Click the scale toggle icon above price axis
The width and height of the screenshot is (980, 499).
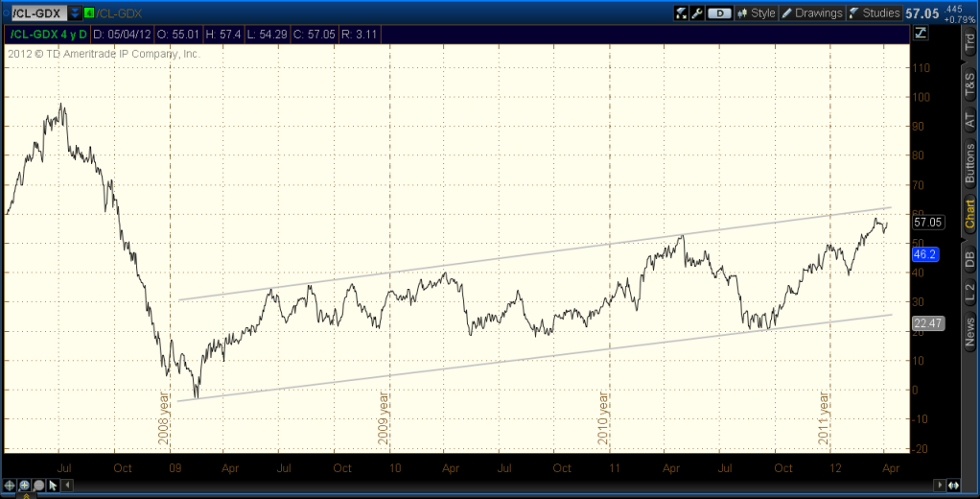pos(921,33)
